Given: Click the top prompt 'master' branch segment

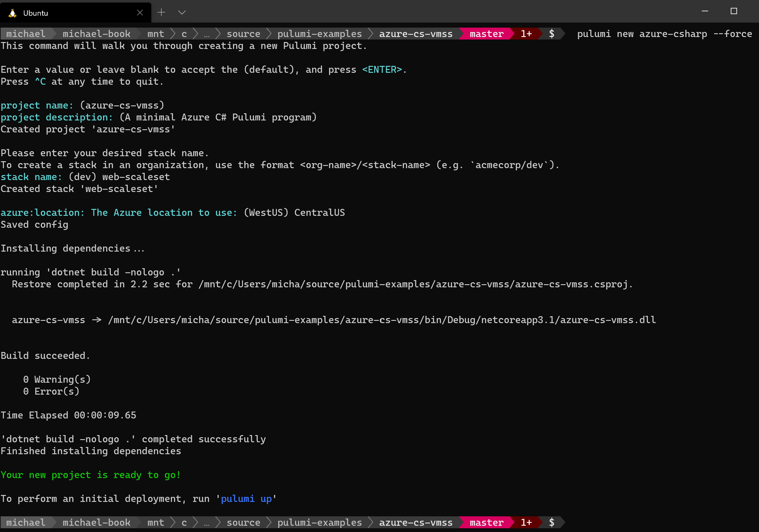Looking at the screenshot, I should click(x=487, y=34).
